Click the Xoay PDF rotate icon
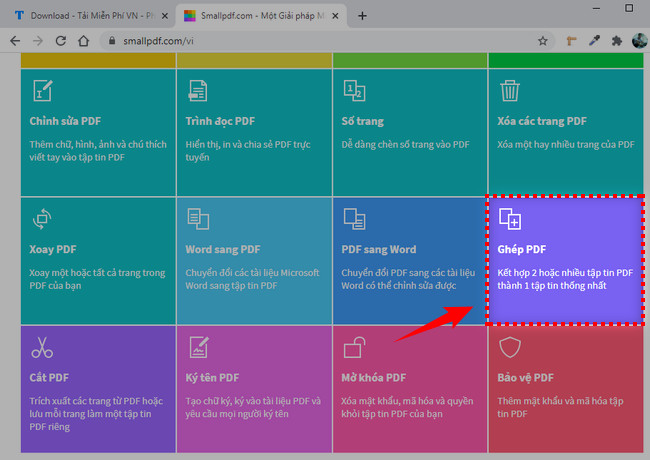This screenshot has height=460, width=650. coord(42,219)
